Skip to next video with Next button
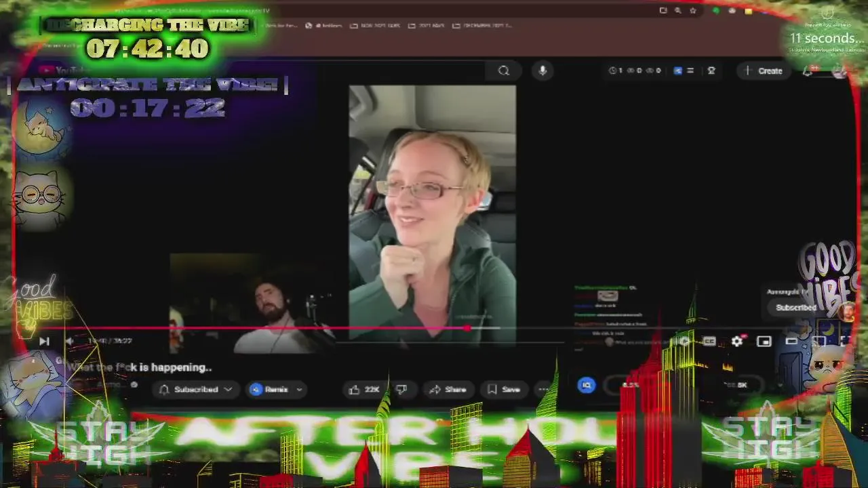The height and width of the screenshot is (488, 868). point(44,341)
